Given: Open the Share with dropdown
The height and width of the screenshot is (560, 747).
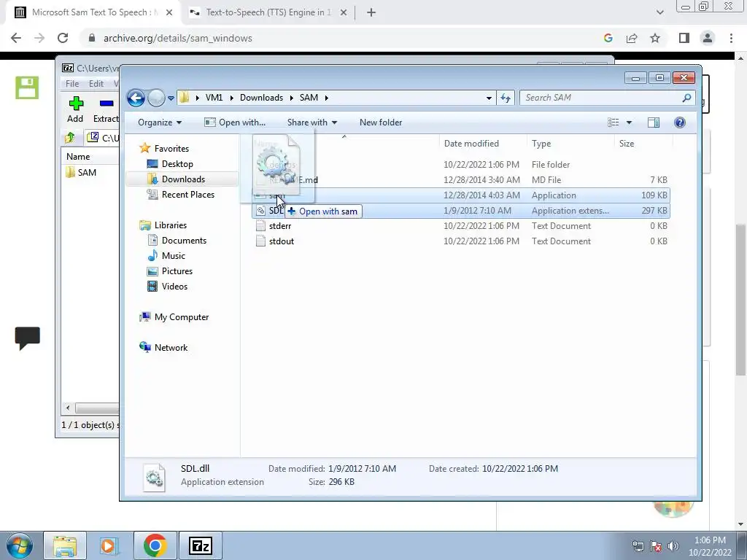Looking at the screenshot, I should click(312, 122).
